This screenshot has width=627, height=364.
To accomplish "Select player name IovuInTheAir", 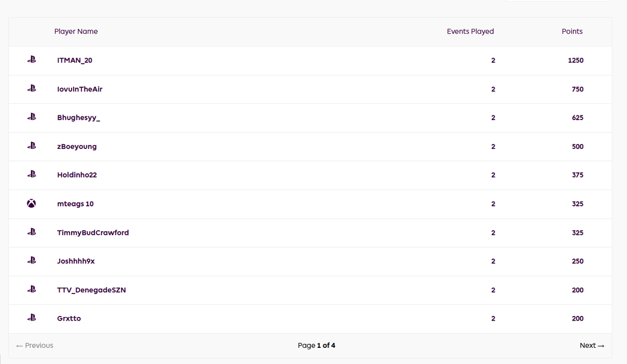I will 80,89.
